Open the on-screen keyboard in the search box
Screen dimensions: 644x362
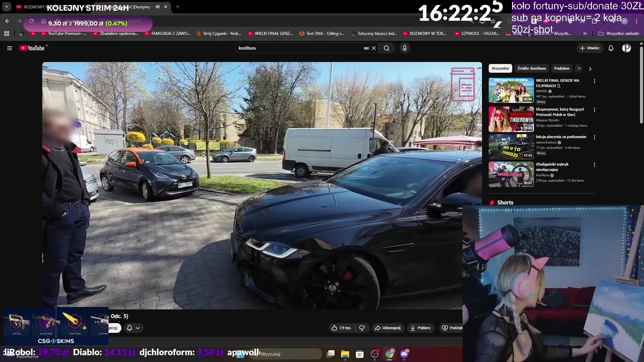coord(367,48)
